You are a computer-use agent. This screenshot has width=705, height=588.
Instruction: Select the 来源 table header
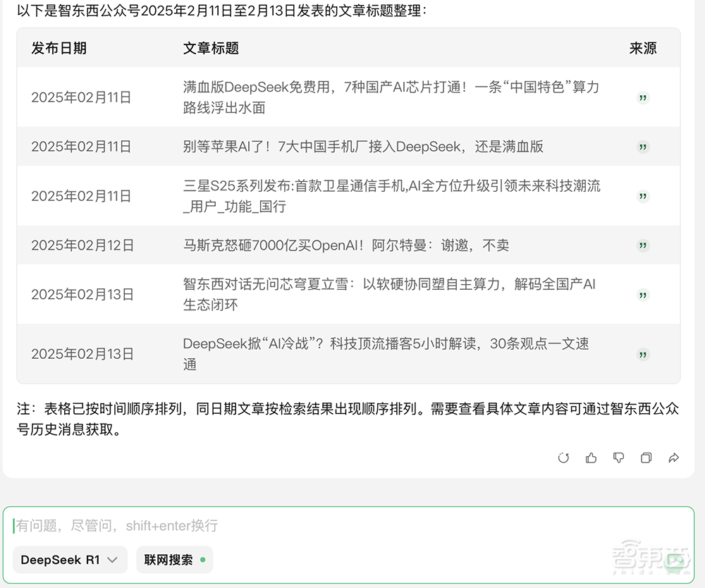pos(642,49)
